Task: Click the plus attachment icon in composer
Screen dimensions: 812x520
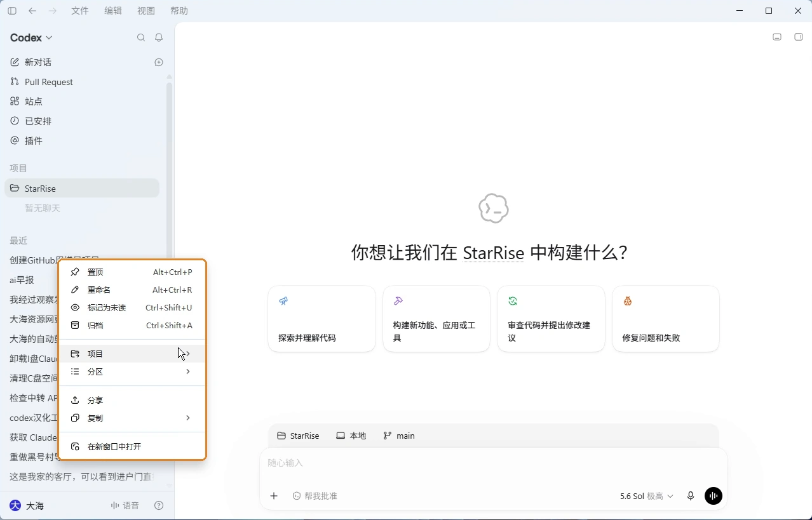Action: tap(274, 496)
